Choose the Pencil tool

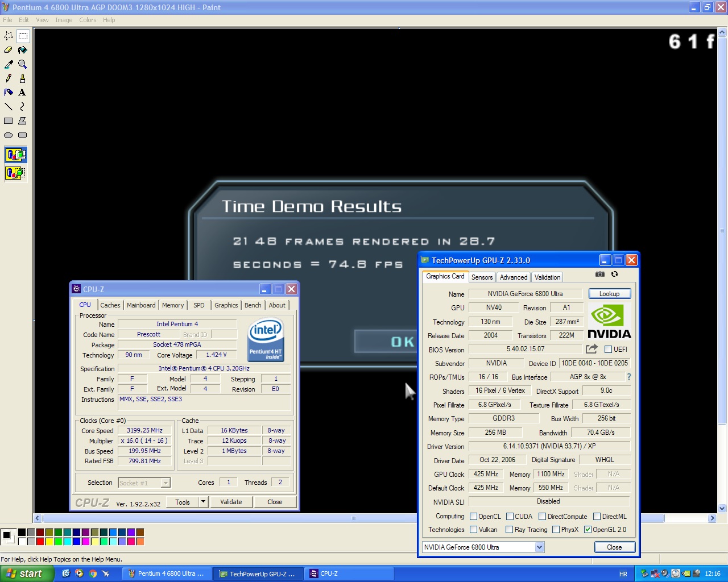pos(9,78)
